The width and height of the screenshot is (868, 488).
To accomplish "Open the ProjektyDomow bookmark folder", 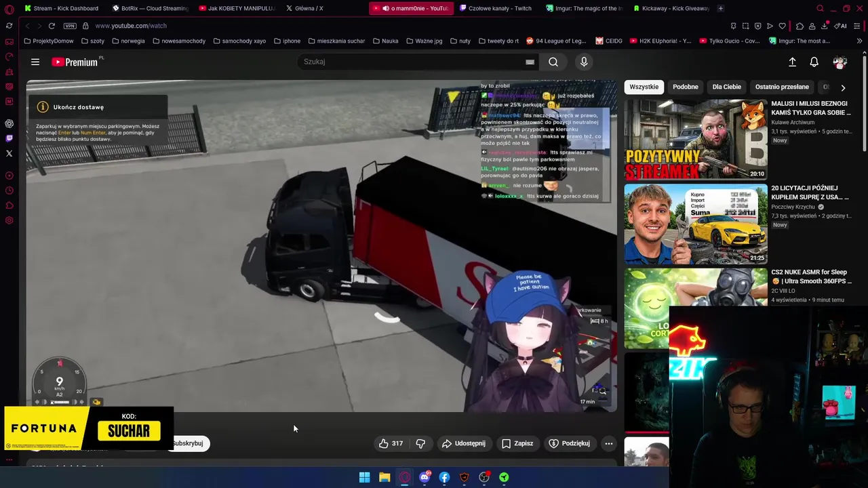I will [49, 41].
